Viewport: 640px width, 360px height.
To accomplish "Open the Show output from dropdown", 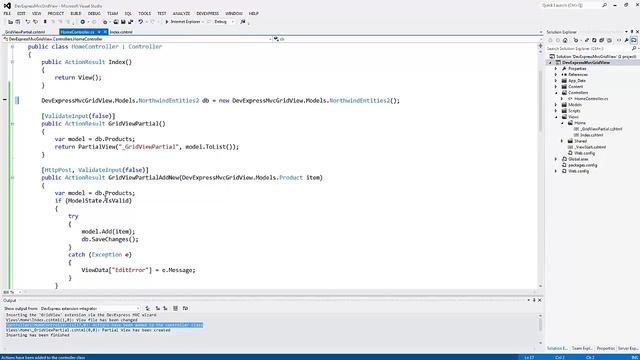I will (x=90, y=309).
